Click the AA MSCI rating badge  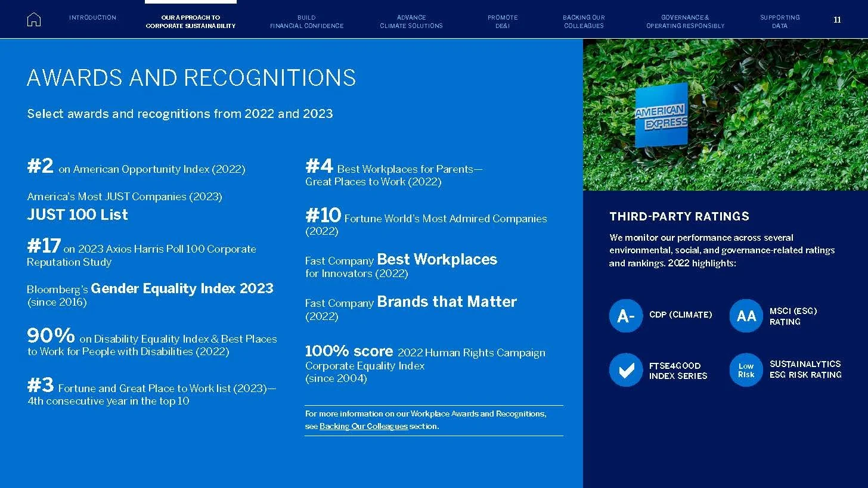point(746,316)
